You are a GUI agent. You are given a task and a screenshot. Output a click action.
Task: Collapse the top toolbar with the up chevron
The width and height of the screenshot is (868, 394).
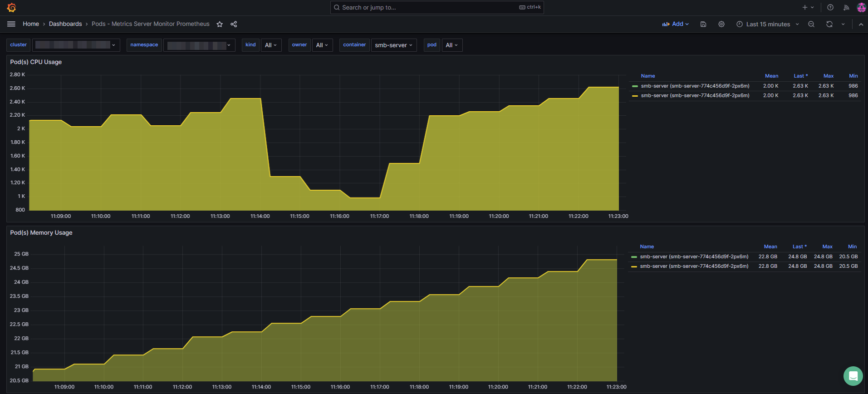click(x=861, y=24)
